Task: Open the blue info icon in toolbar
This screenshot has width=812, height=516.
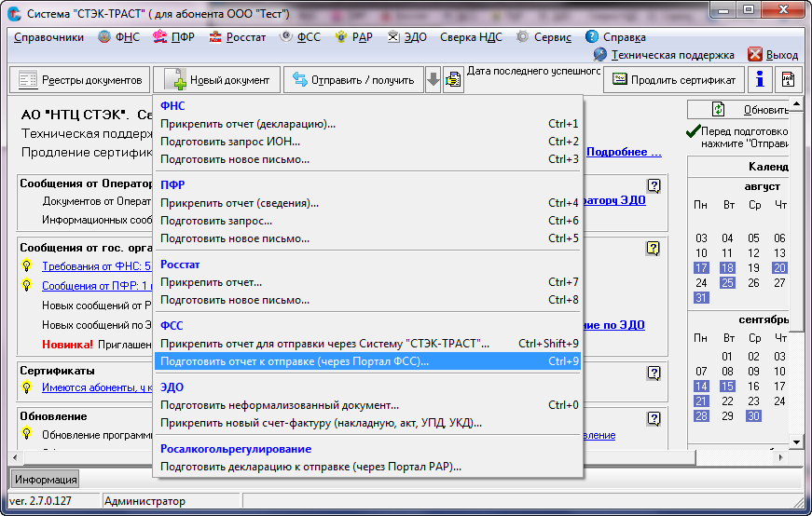Action: pos(759,79)
